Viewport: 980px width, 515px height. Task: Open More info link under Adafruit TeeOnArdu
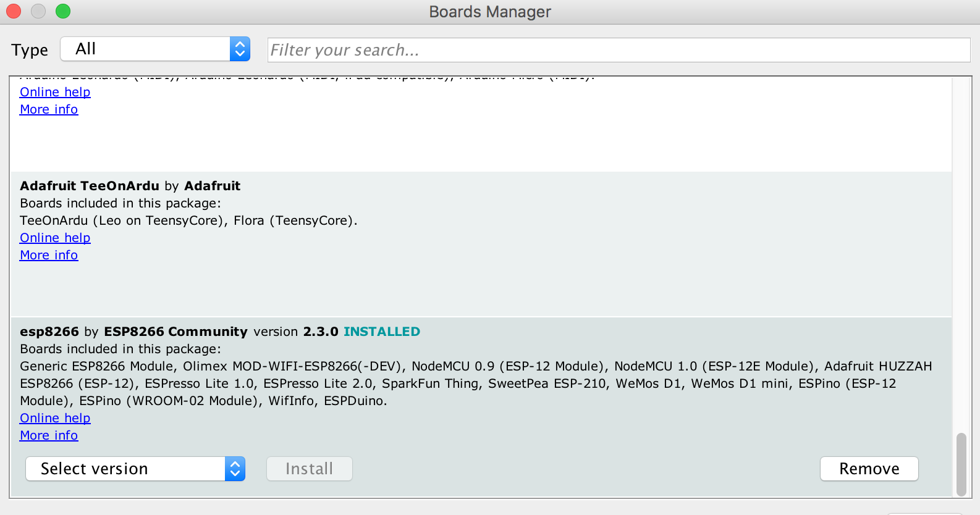pos(49,255)
